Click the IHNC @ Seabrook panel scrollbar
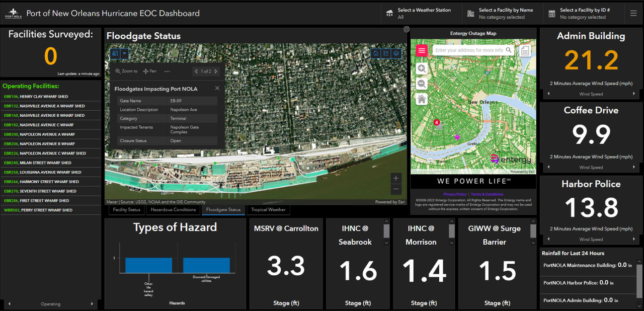The width and height of the screenshot is (644, 311). point(386,231)
